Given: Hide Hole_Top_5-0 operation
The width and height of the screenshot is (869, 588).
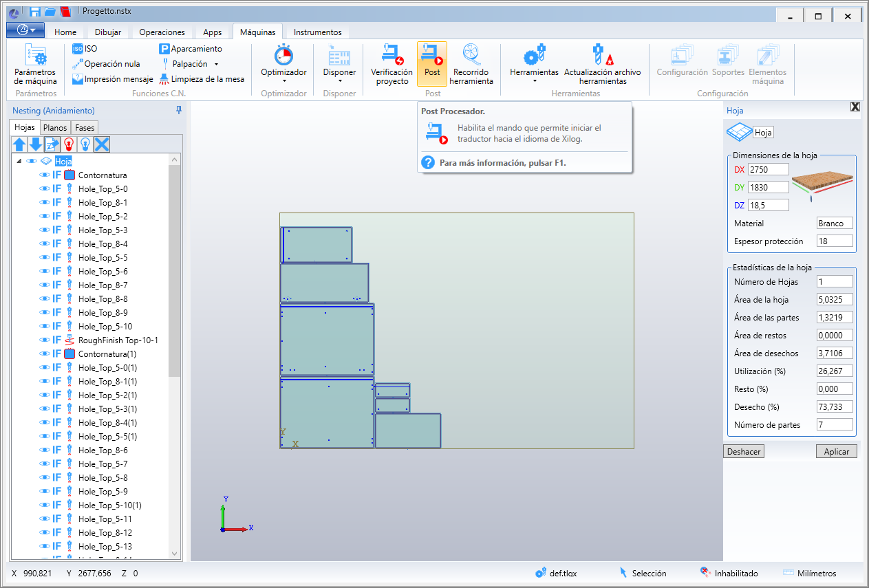Looking at the screenshot, I should coord(45,188).
